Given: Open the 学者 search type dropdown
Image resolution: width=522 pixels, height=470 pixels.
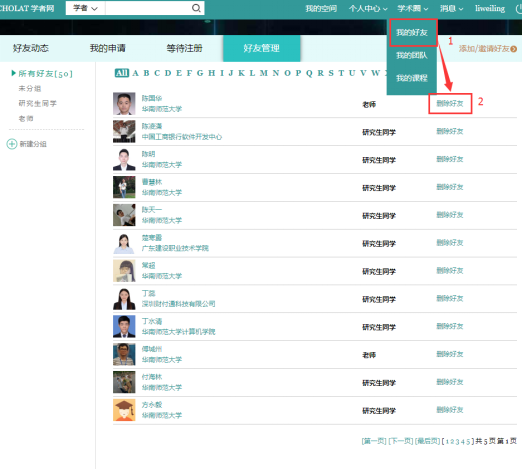Looking at the screenshot, I should pos(85,8).
